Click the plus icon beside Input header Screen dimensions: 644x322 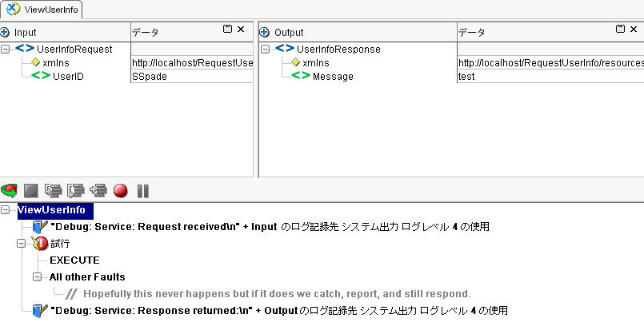5,32
